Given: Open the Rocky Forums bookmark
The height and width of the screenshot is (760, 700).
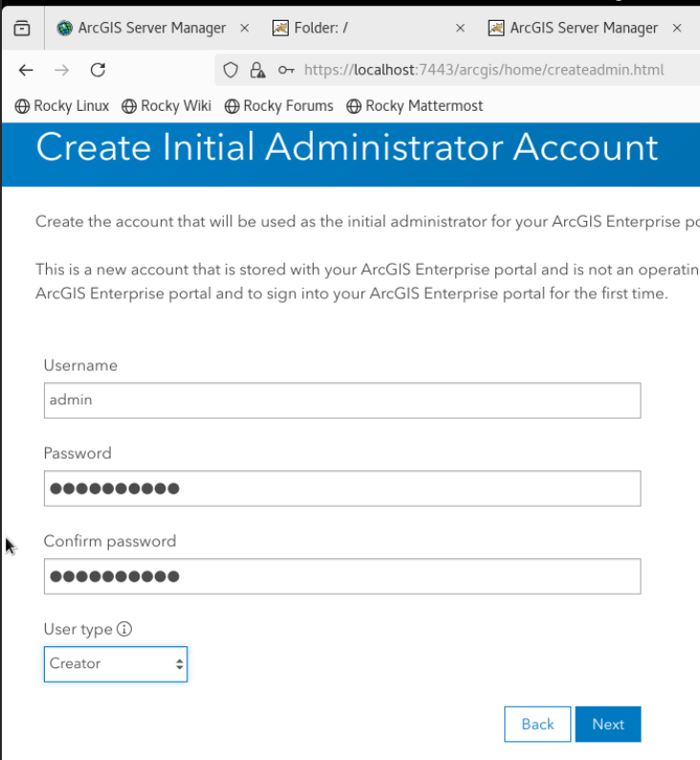Looking at the screenshot, I should (278, 106).
